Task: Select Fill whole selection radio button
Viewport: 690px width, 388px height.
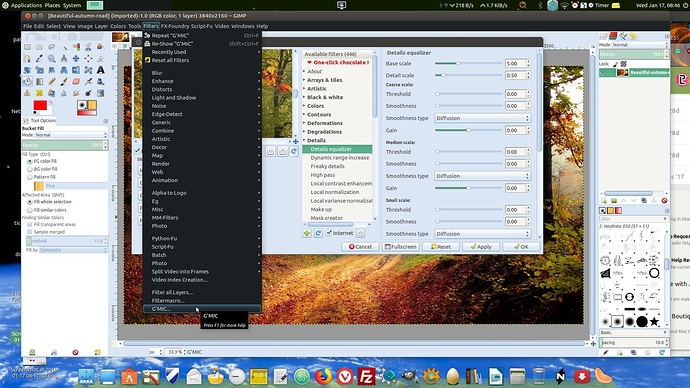Action: click(x=30, y=202)
